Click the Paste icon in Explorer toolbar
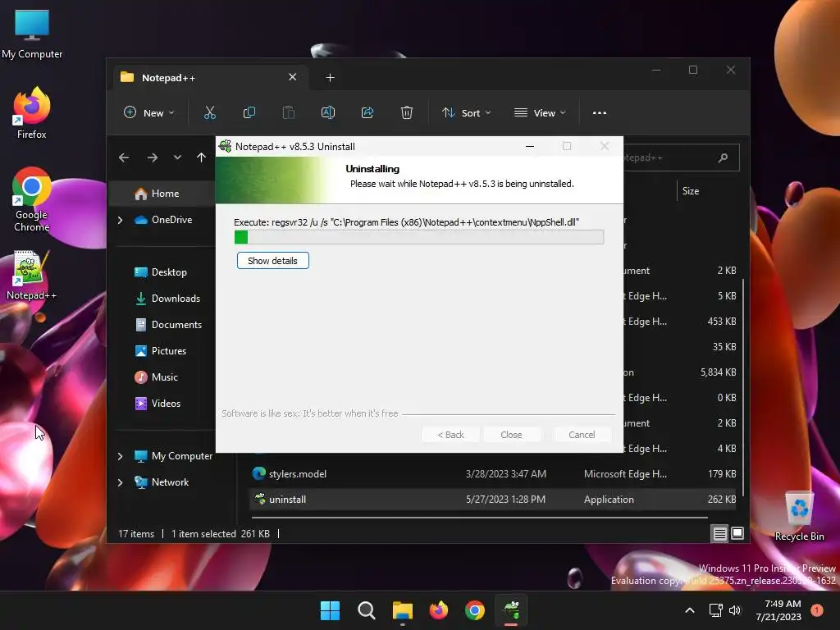 [288, 112]
